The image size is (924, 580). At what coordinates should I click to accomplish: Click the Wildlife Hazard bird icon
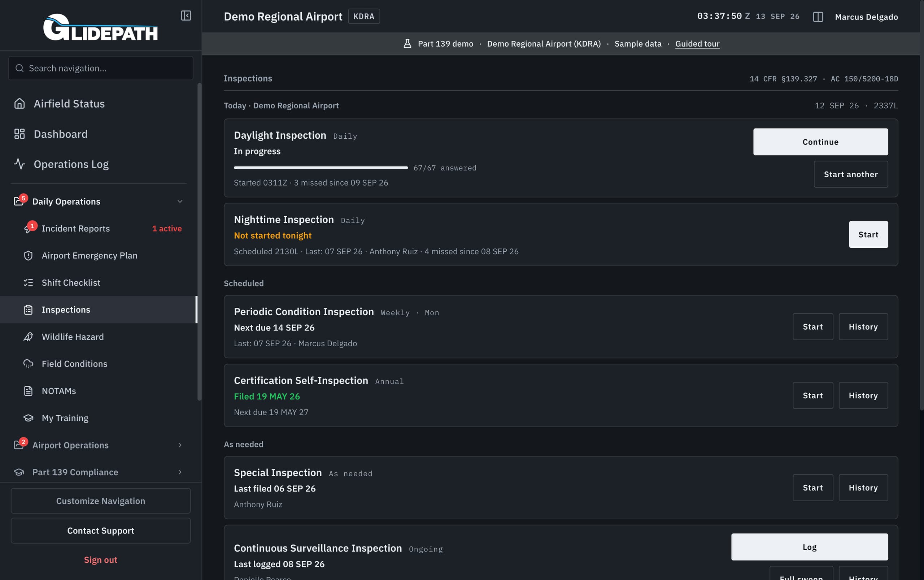(29, 337)
